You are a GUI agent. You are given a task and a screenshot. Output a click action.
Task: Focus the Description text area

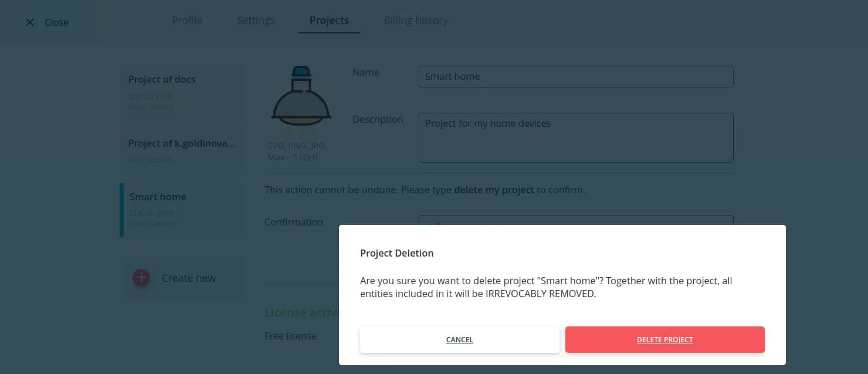click(575, 137)
